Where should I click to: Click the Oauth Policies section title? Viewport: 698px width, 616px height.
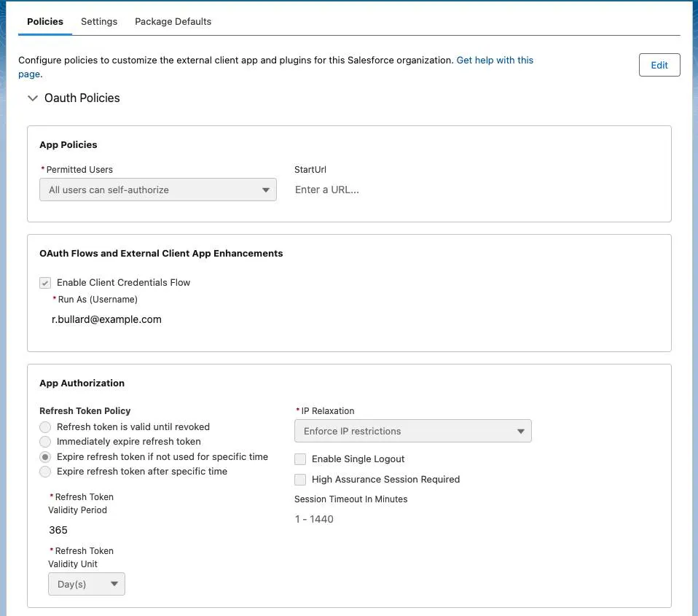pos(82,98)
